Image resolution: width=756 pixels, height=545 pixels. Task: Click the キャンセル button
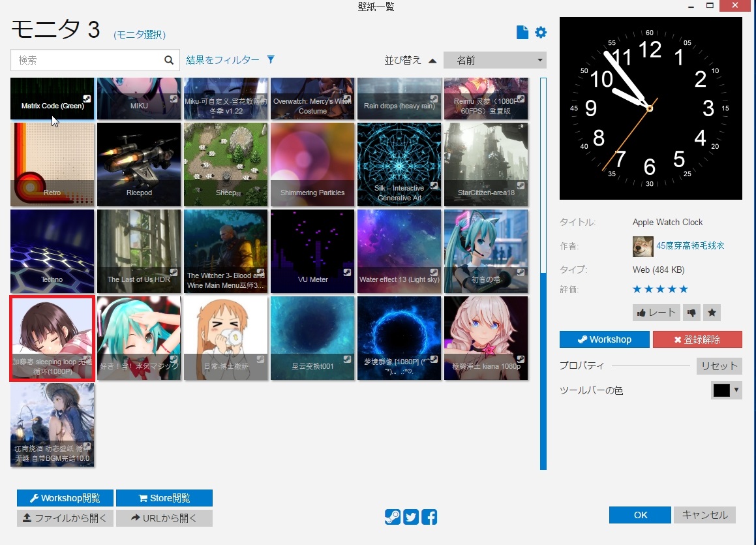704,514
